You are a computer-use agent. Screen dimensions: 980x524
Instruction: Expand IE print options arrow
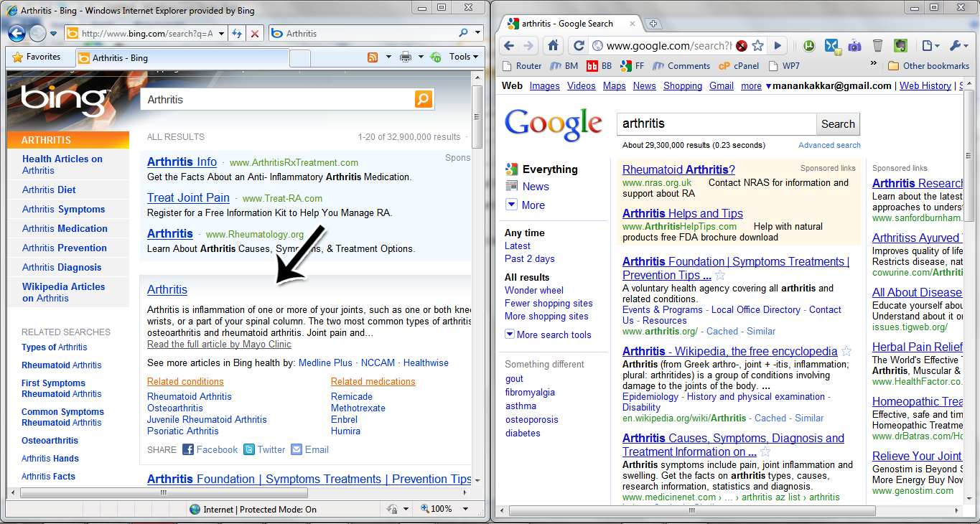(x=421, y=57)
